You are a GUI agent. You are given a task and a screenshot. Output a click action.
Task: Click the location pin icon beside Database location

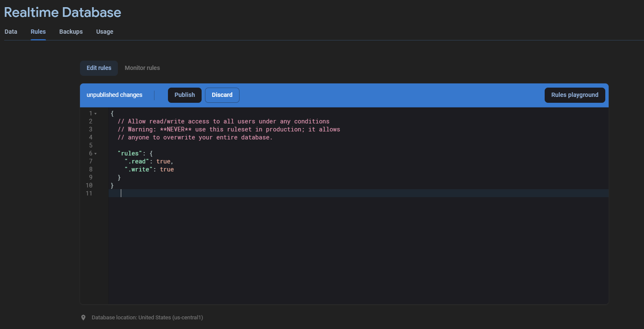[83, 318]
